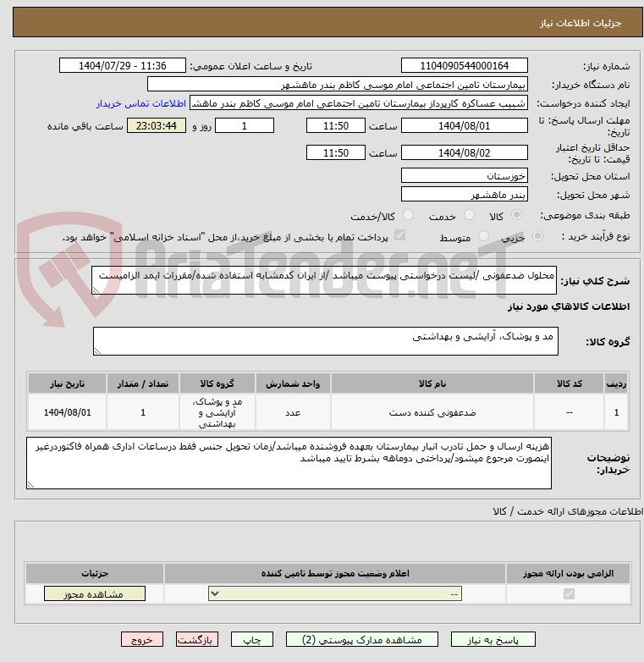Toggle the اسناد خزانه اسلامی payment checkbox
The height and width of the screenshot is (662, 644).
(x=399, y=235)
